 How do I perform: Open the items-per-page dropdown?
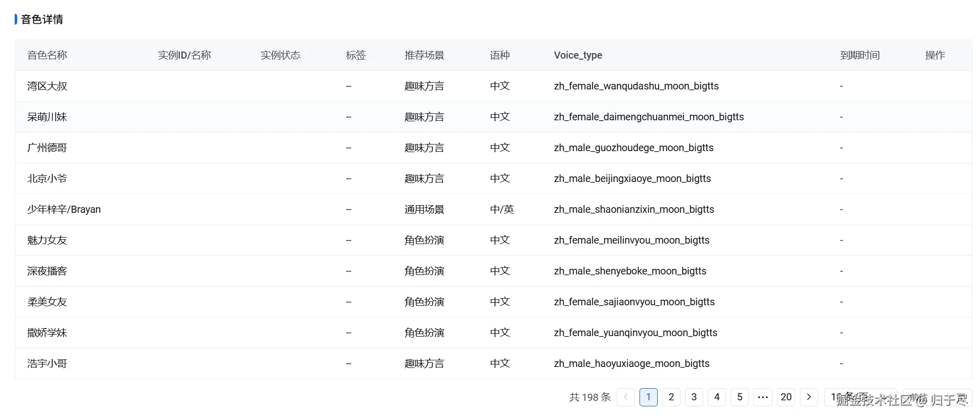859,397
